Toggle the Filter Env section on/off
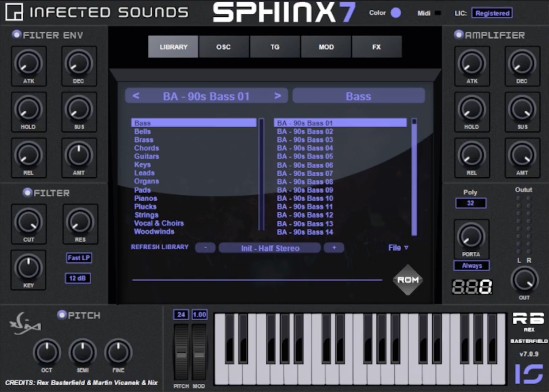549x392 pixels. point(16,34)
